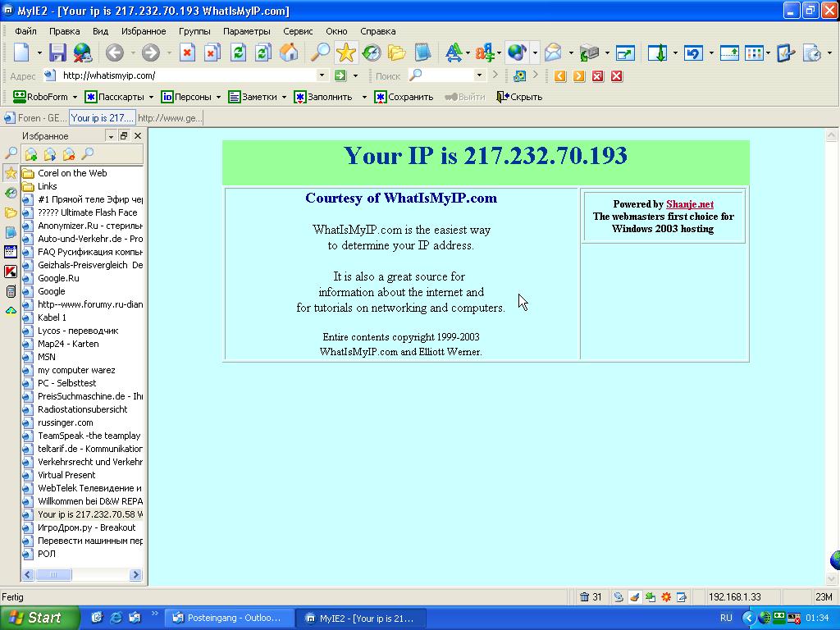Image resolution: width=840 pixels, height=630 pixels.
Task: Click the Font size 'A' icon
Action: pyautogui.click(x=453, y=52)
